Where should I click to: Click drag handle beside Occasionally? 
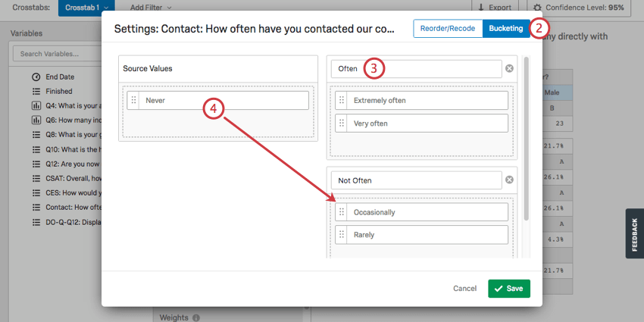point(341,212)
